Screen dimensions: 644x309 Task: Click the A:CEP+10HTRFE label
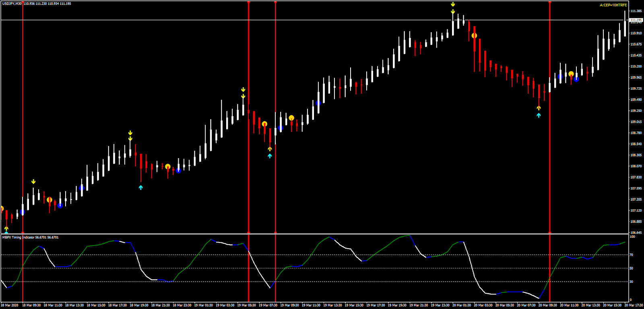[x=613, y=5]
